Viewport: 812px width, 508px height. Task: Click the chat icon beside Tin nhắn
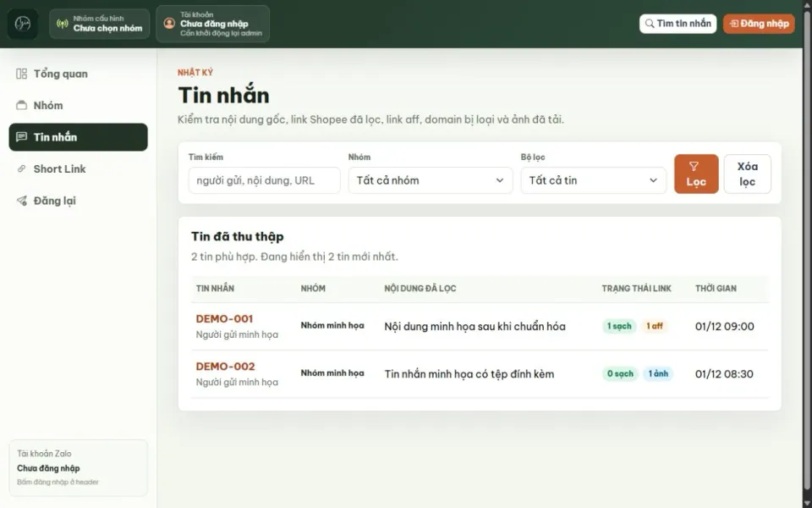tap(21, 137)
